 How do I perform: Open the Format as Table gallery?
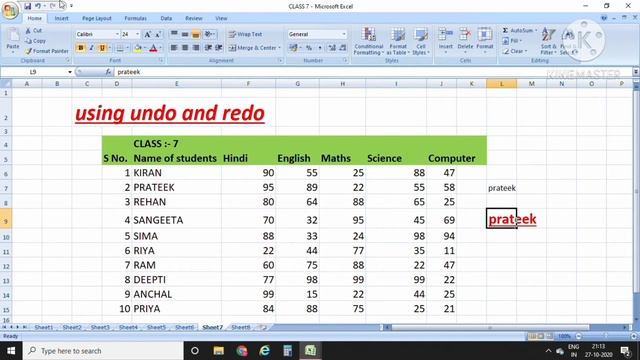(398, 41)
